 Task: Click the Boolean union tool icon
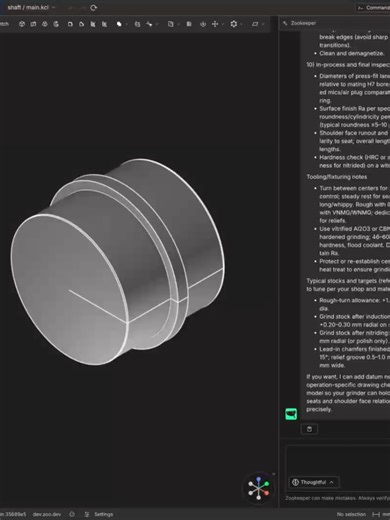[x=119, y=24]
